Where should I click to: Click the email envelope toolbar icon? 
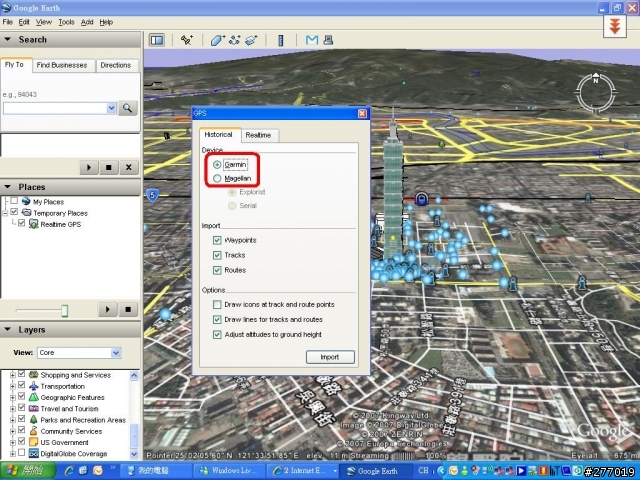pos(312,40)
